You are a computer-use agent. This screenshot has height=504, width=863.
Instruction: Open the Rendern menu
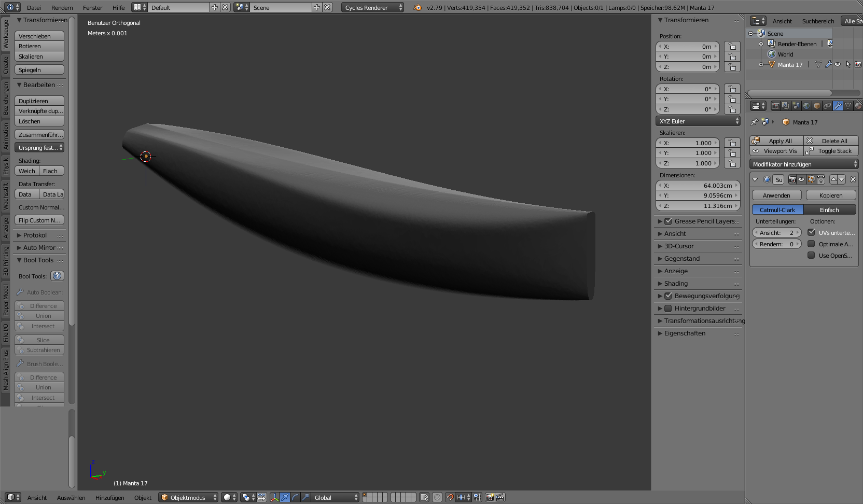(62, 8)
